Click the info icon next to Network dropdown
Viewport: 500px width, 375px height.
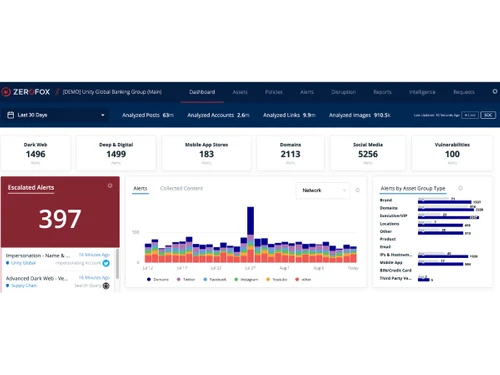point(357,190)
